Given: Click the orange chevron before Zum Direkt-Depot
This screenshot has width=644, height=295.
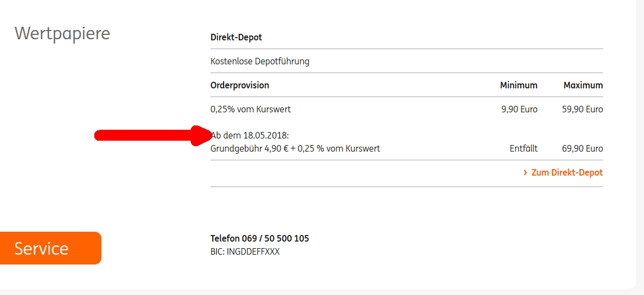Looking at the screenshot, I should coord(525,172).
